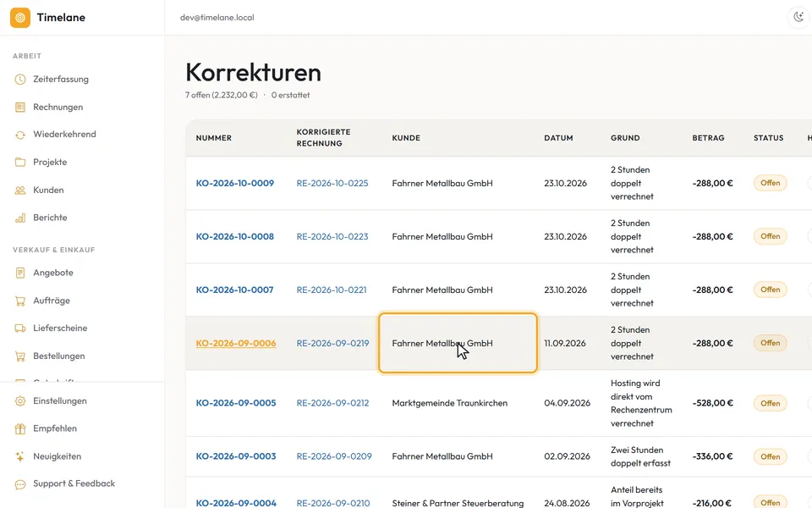Open invoice RE-2026-10-0221
The image size is (812, 508).
pyautogui.click(x=332, y=290)
